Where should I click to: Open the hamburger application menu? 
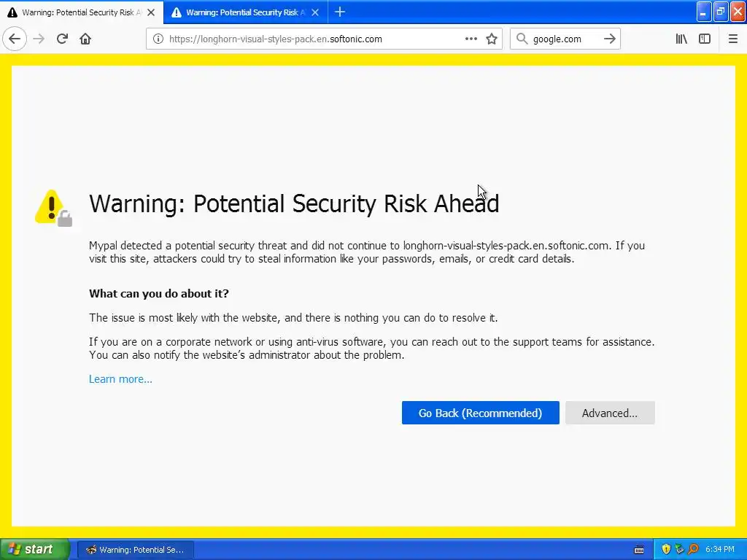point(733,39)
